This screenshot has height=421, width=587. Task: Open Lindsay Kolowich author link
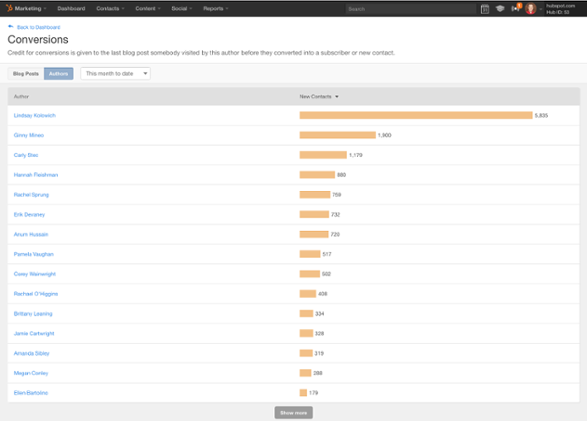click(34, 115)
